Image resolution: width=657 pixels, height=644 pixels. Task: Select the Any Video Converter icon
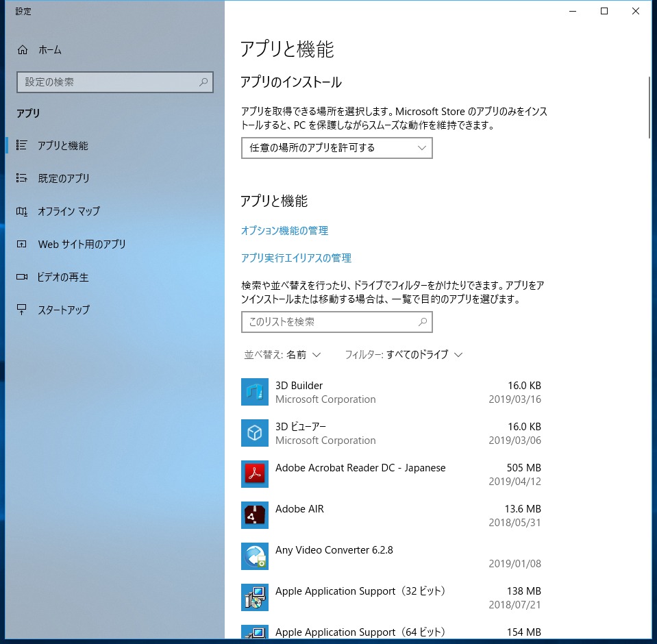pyautogui.click(x=254, y=556)
